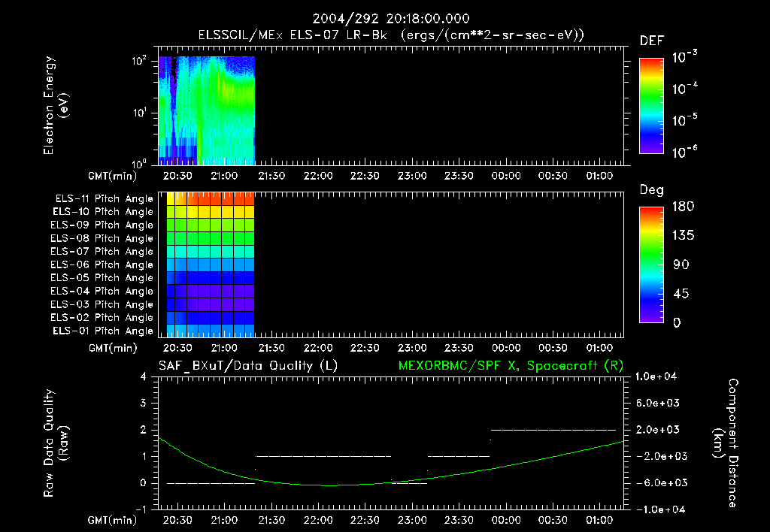Image resolution: width=770 pixels, height=532 pixels.
Task: Click the 4 tick on data quality axis
Action: (x=144, y=376)
